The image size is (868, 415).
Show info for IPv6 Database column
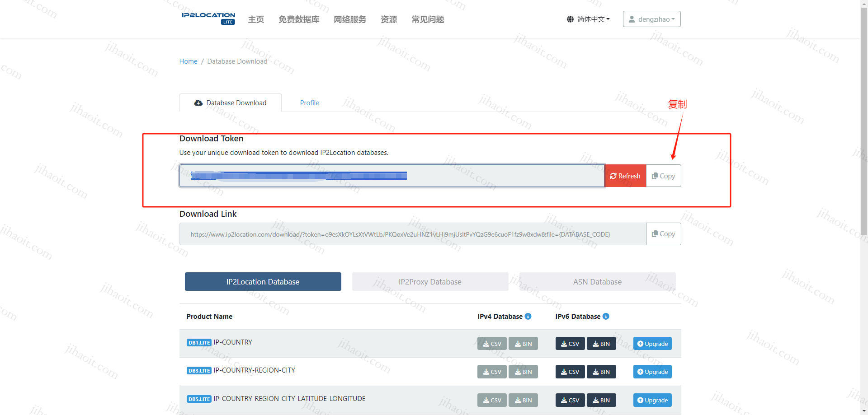click(x=606, y=317)
